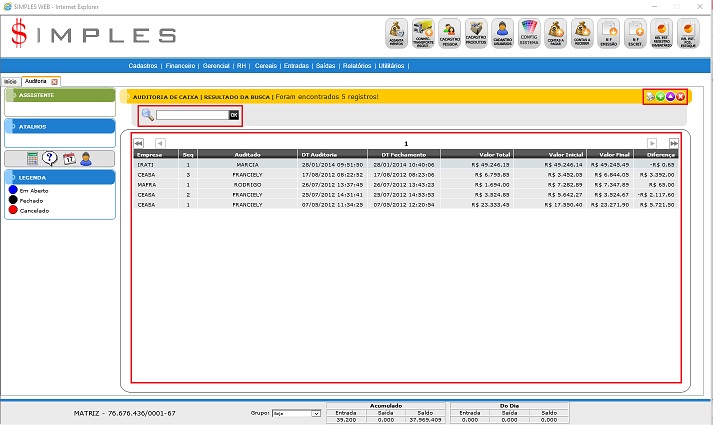Open the calculator shortcut icon

pyautogui.click(x=33, y=158)
